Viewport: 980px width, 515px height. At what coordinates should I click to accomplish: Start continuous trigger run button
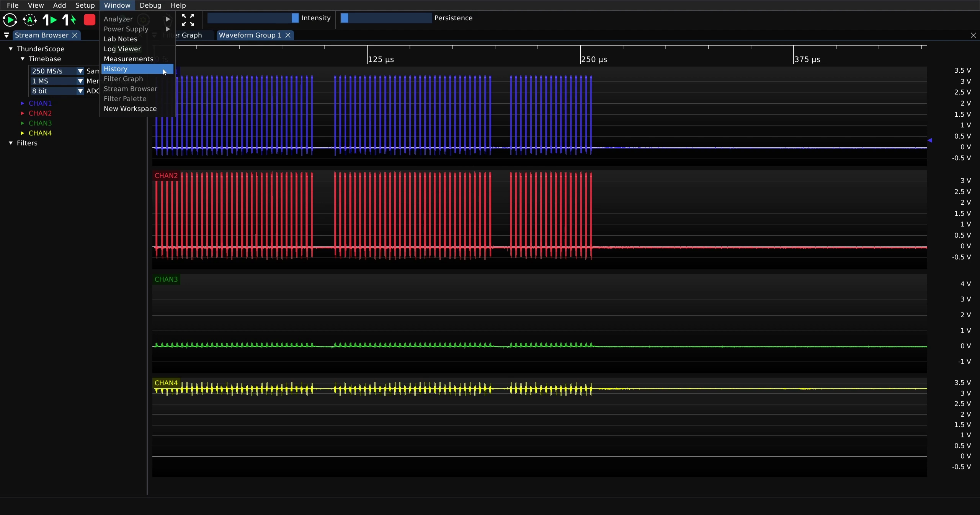pos(10,20)
